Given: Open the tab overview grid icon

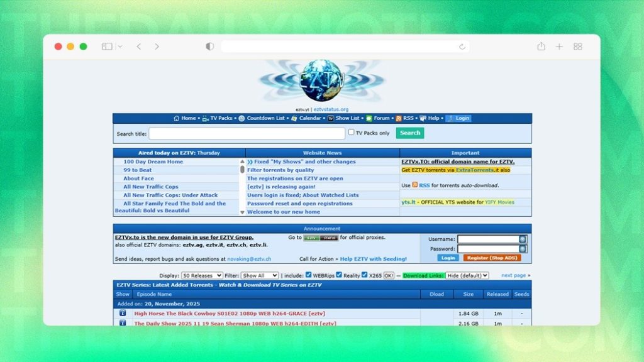Looking at the screenshot, I should click(x=577, y=47).
